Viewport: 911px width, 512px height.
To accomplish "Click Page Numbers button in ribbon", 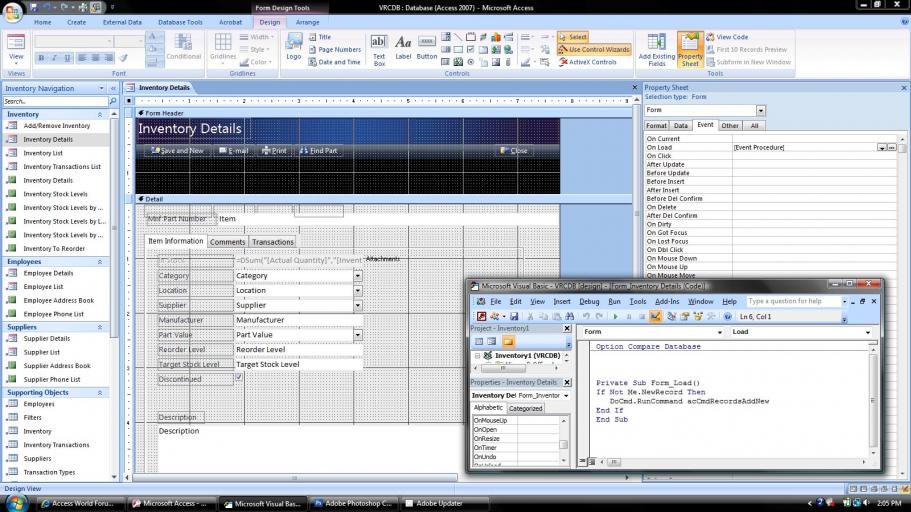I will [x=334, y=49].
